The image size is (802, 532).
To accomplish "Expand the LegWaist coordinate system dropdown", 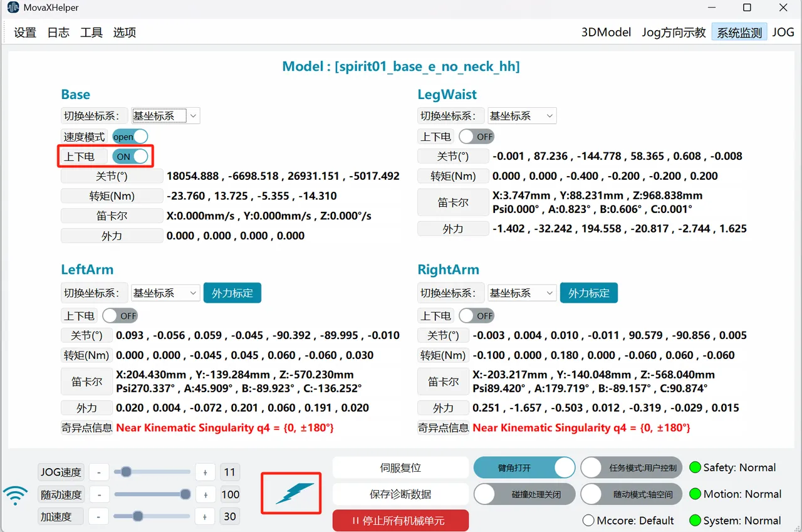I will pos(522,116).
